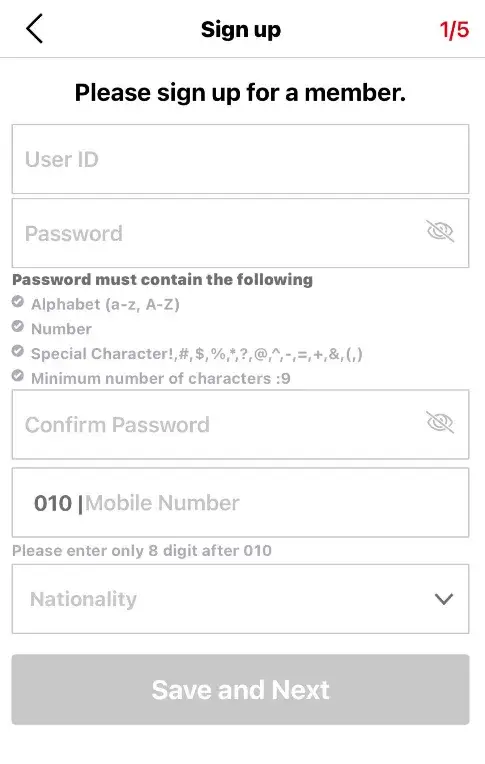Toggle Password field visibility eye icon
Screen dimensions: 485x764
(440, 231)
